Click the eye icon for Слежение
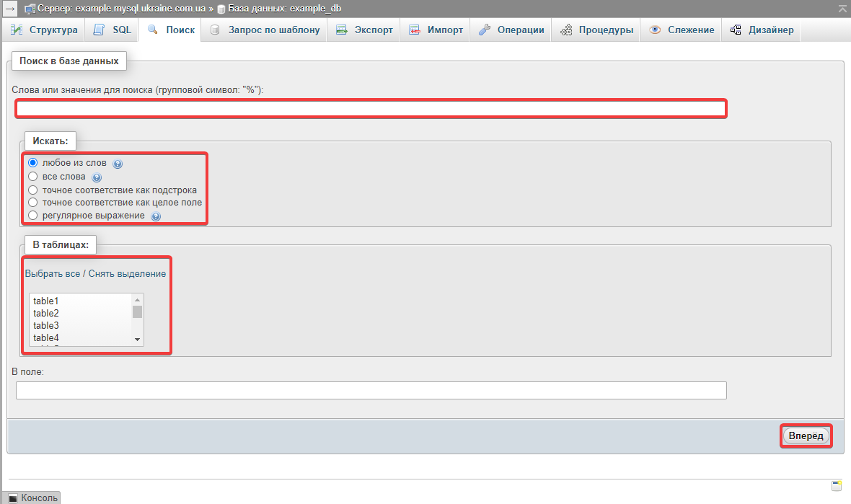Image resolution: width=851 pixels, height=504 pixels. (x=655, y=30)
